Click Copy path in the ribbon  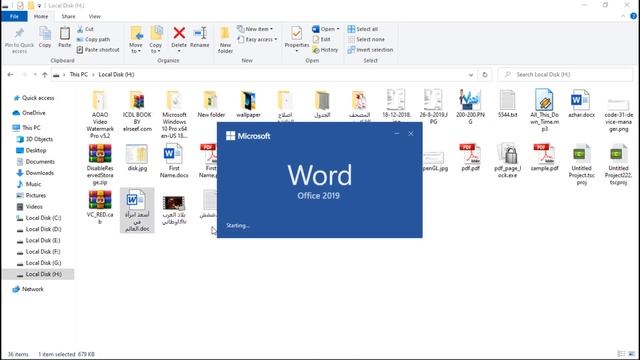click(93, 39)
